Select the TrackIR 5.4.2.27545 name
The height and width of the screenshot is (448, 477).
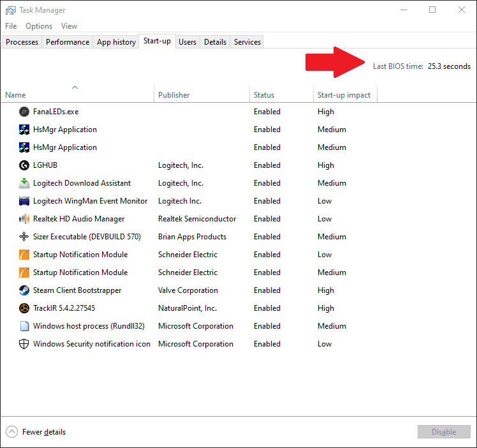click(64, 308)
